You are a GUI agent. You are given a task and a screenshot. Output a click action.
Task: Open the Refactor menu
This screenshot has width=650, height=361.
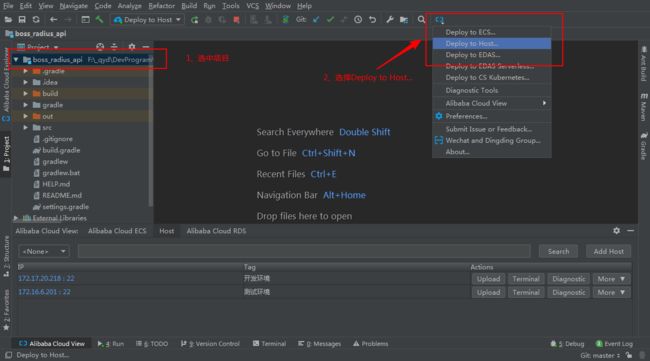coord(161,6)
